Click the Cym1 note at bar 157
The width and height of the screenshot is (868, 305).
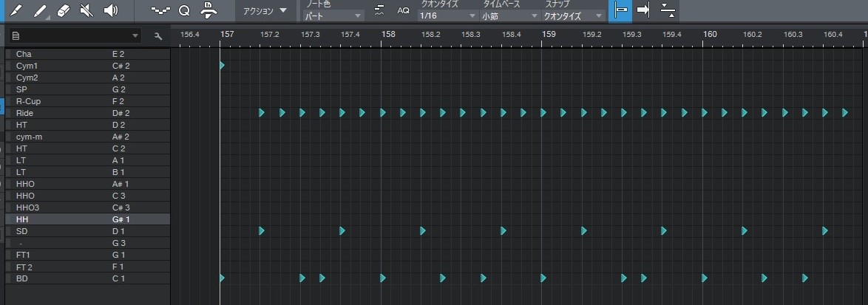click(222, 66)
